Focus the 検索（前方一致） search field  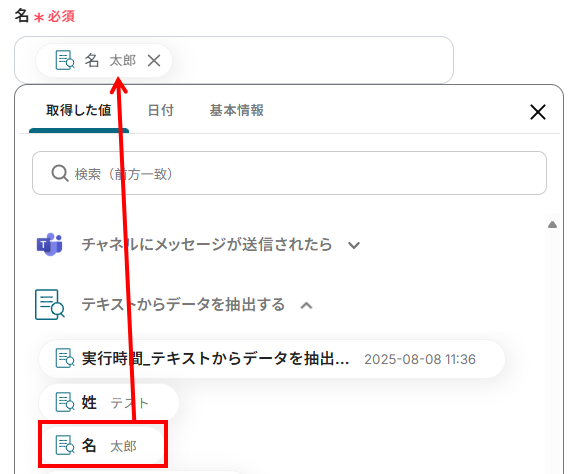coord(289,173)
